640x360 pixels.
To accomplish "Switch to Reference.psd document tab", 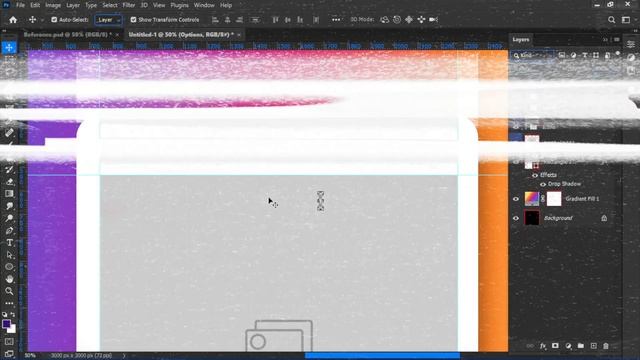I will tap(68, 35).
